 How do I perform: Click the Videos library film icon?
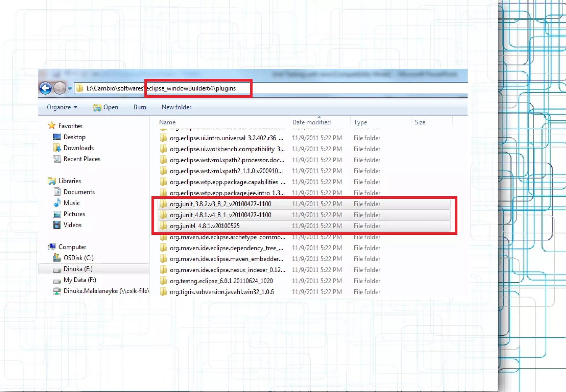(57, 225)
